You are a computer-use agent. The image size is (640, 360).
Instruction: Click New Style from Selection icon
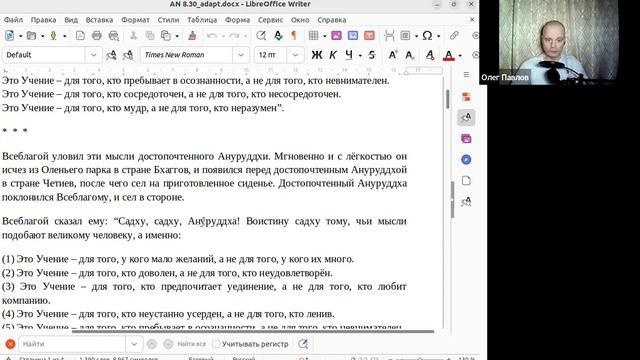point(128,55)
